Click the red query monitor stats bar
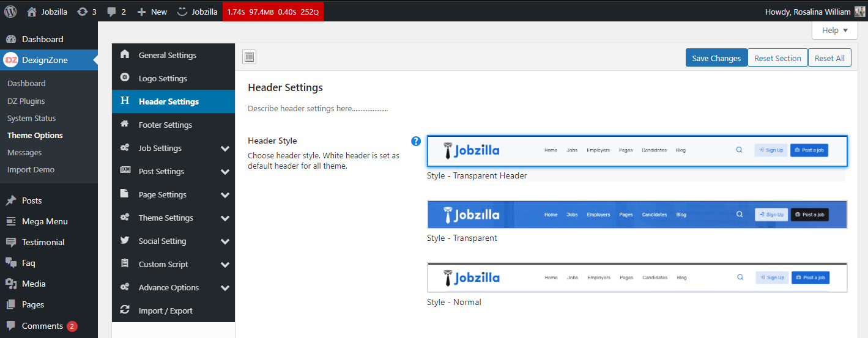This screenshot has width=868, height=338. tap(273, 12)
